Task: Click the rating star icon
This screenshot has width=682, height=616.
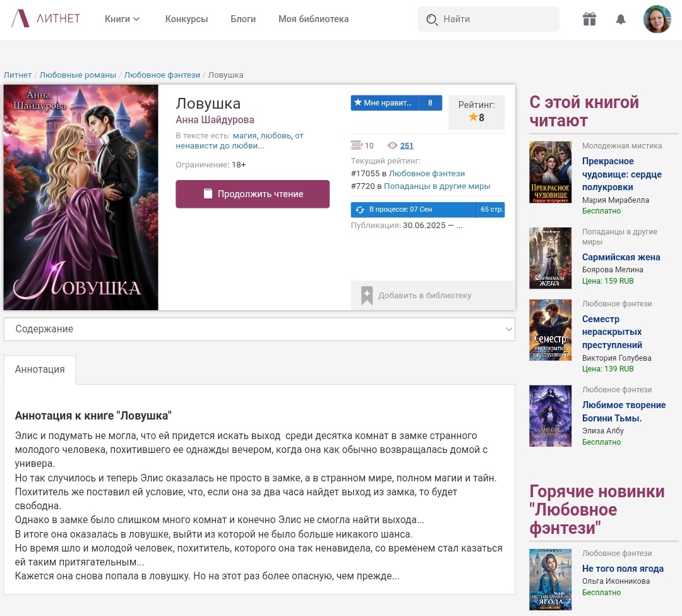Action: [473, 117]
